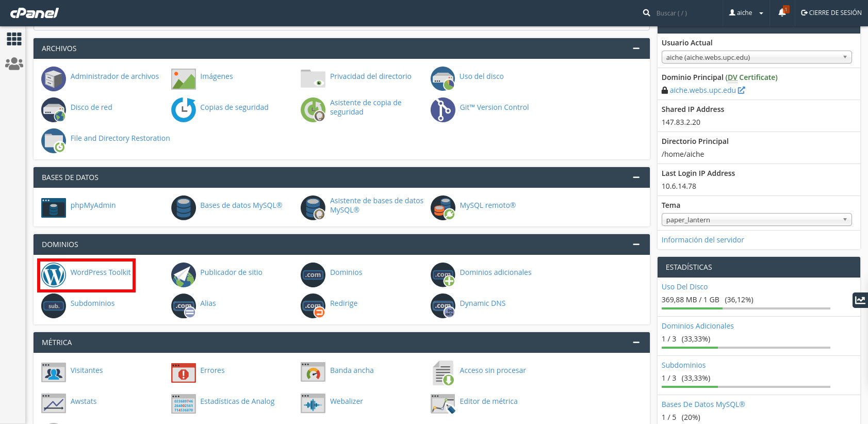Screen dimensions: 868x424
Task: Open the Errores metrics icon
Action: (183, 372)
